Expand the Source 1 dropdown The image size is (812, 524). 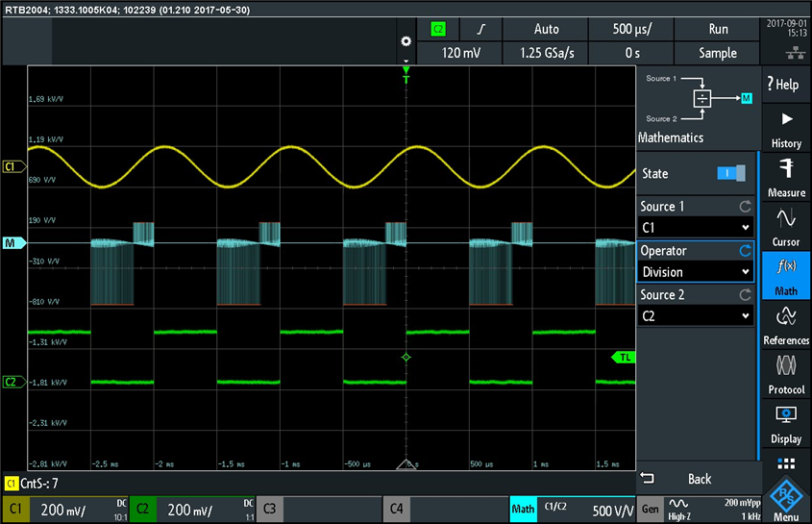pyautogui.click(x=695, y=227)
